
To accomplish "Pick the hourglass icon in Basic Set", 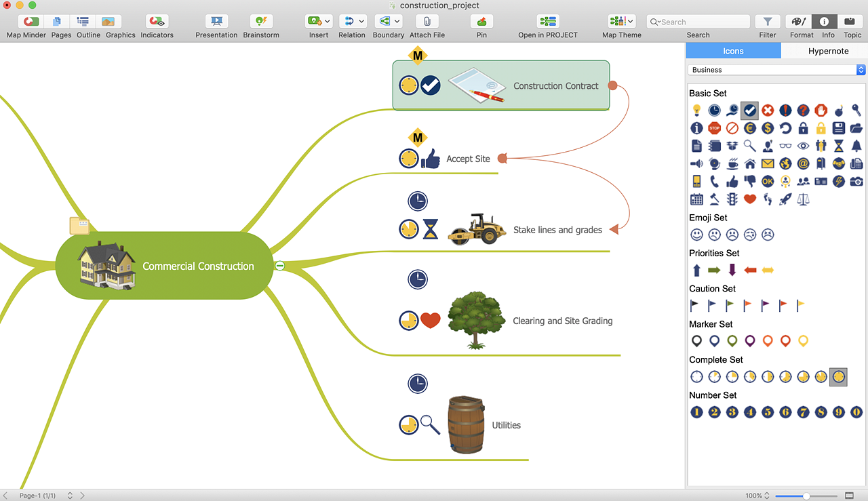I will pos(839,145).
